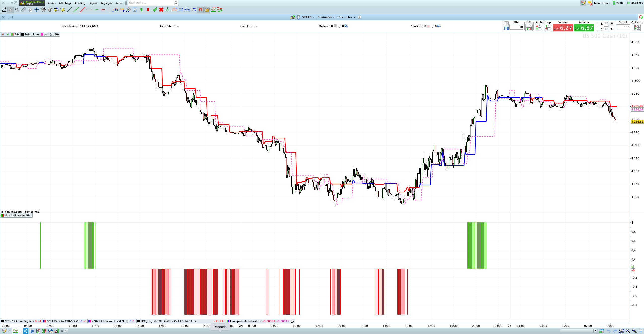Image resolution: width=644 pixels, height=334 pixels.
Task: Click the Recherche search field
Action: (x=151, y=3)
